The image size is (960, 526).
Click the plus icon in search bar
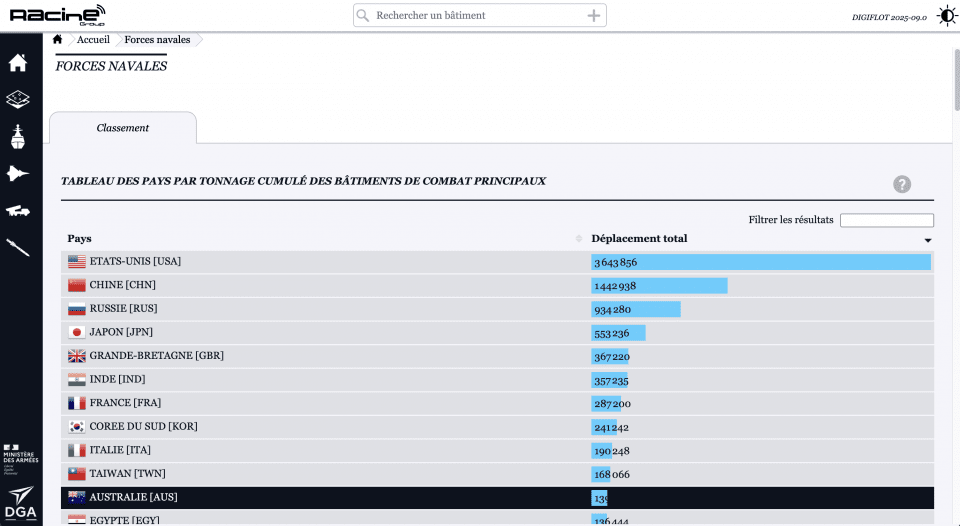[593, 16]
